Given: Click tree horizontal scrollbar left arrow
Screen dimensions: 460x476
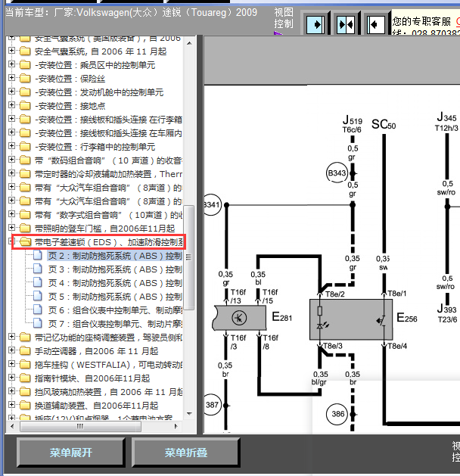Looking at the screenshot, I should pyautogui.click(x=12, y=426).
